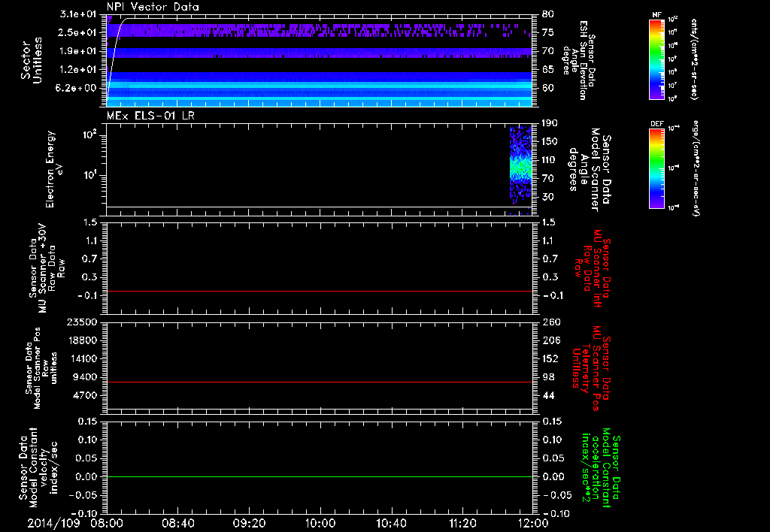Click the 65 degree sun elevation tick

click(x=547, y=70)
